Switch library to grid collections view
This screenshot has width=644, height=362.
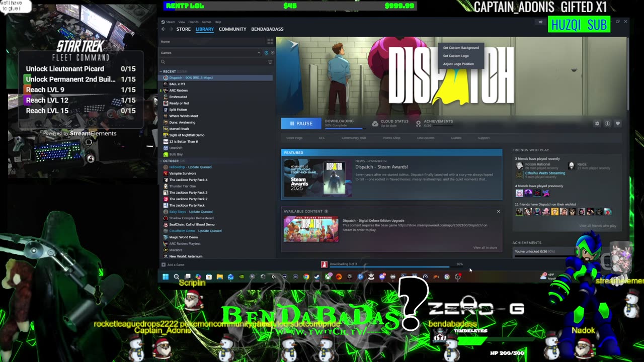click(x=270, y=42)
